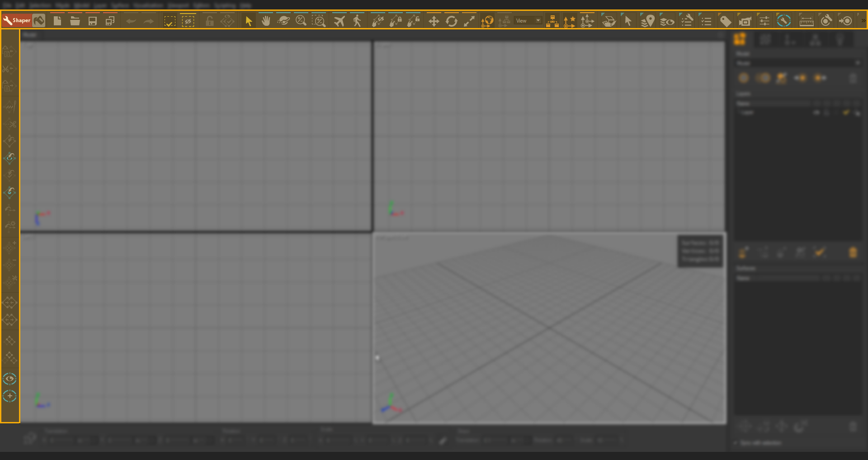Save the current scene
Viewport: 868px width, 460px height.
92,20
